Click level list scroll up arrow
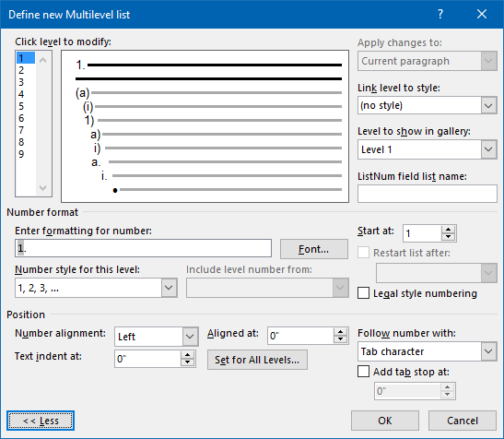Image resolution: width=504 pixels, height=439 pixels. point(42,60)
